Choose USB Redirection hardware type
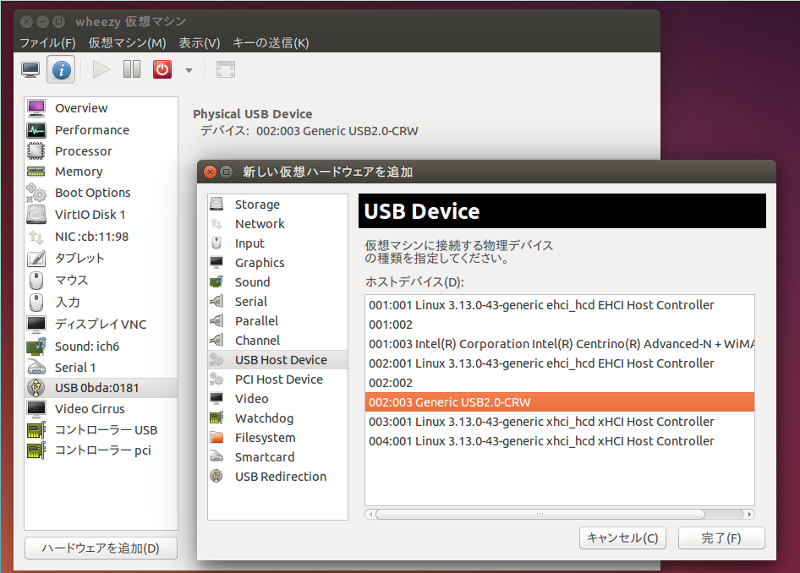800x573 pixels. 278,477
